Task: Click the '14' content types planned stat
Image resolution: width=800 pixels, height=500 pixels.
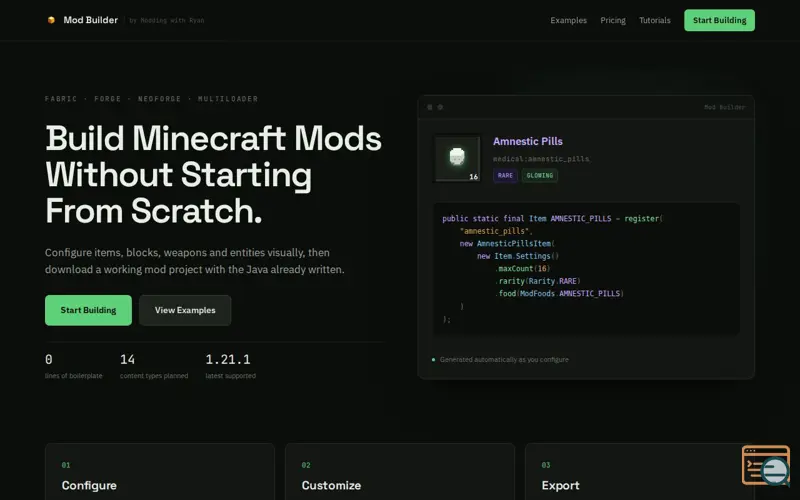Action: click(x=154, y=366)
